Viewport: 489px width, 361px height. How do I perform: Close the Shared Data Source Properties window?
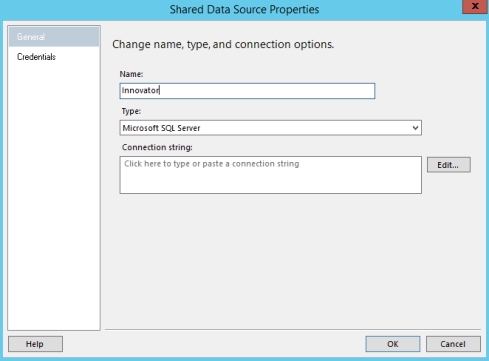(x=475, y=6)
